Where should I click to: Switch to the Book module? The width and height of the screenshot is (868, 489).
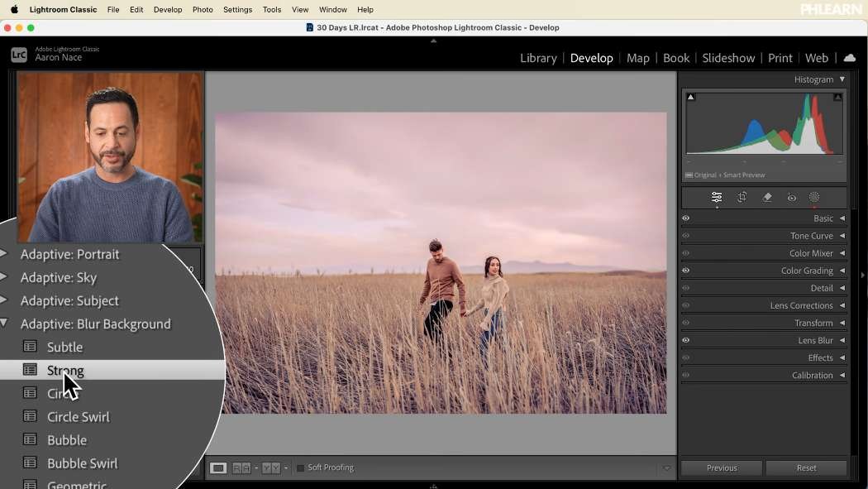pos(676,58)
